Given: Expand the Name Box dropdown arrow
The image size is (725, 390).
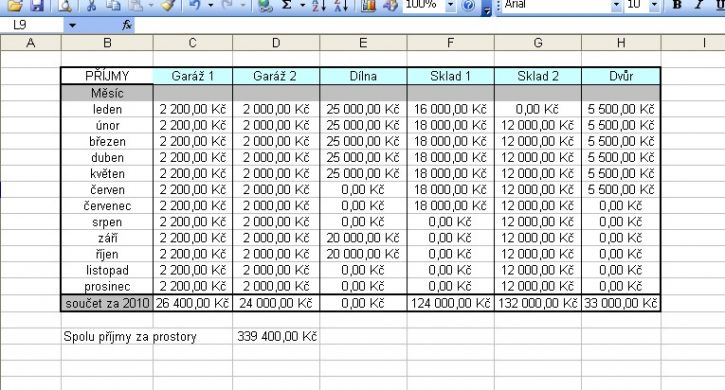Looking at the screenshot, I should (x=73, y=25).
